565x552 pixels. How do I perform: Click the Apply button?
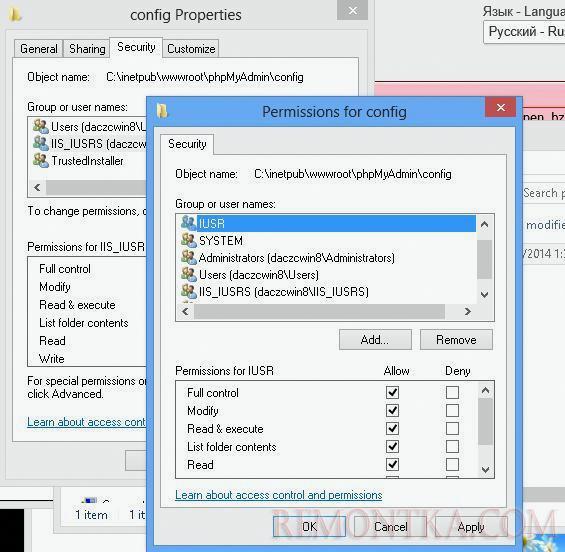click(x=471, y=527)
